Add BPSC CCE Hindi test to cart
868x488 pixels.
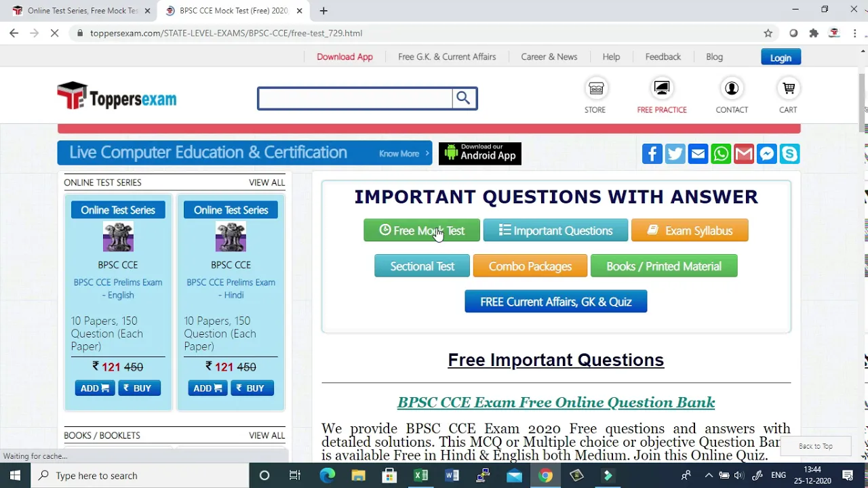[x=208, y=388]
